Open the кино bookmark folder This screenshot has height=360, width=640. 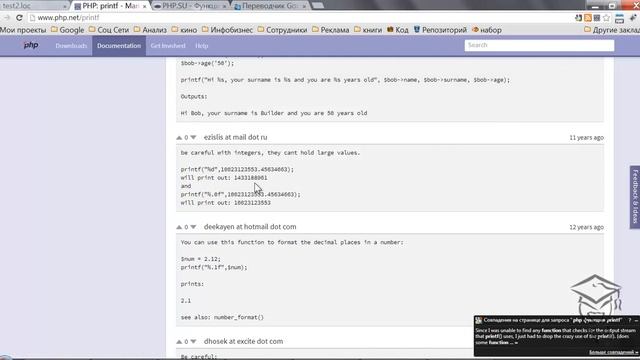click(x=184, y=30)
